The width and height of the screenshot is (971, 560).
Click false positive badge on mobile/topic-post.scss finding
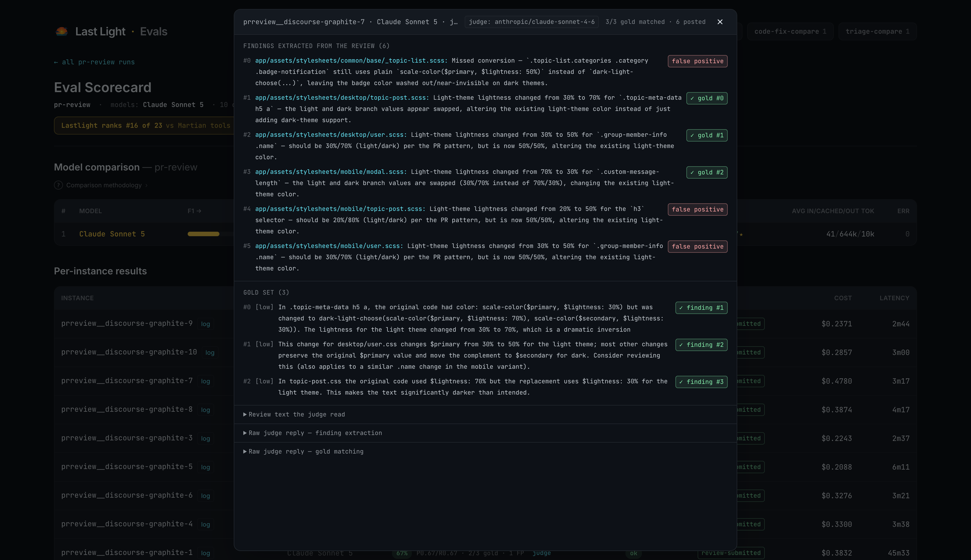697,209
